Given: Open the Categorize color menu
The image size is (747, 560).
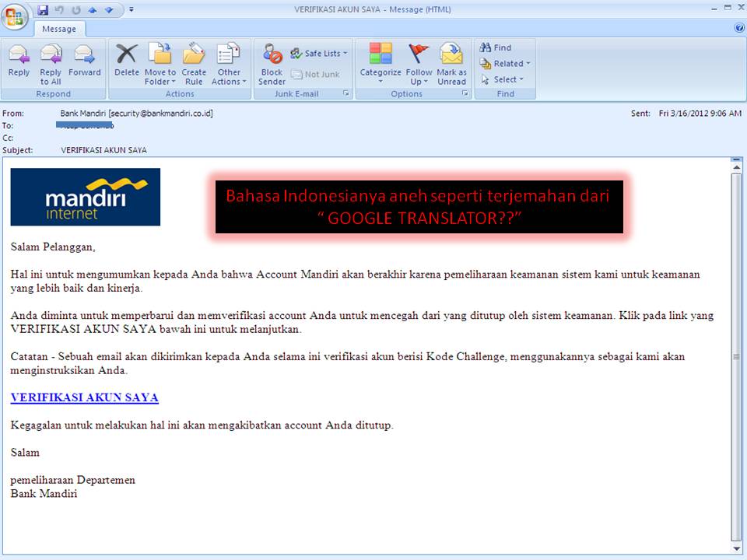Looking at the screenshot, I should [x=381, y=65].
